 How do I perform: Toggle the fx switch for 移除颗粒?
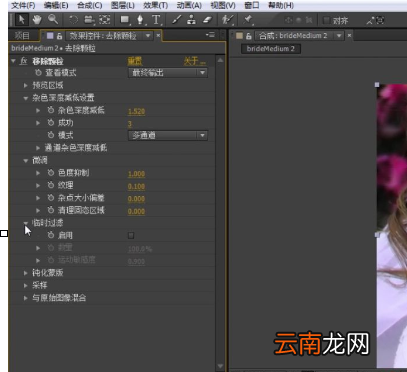[x=23, y=61]
